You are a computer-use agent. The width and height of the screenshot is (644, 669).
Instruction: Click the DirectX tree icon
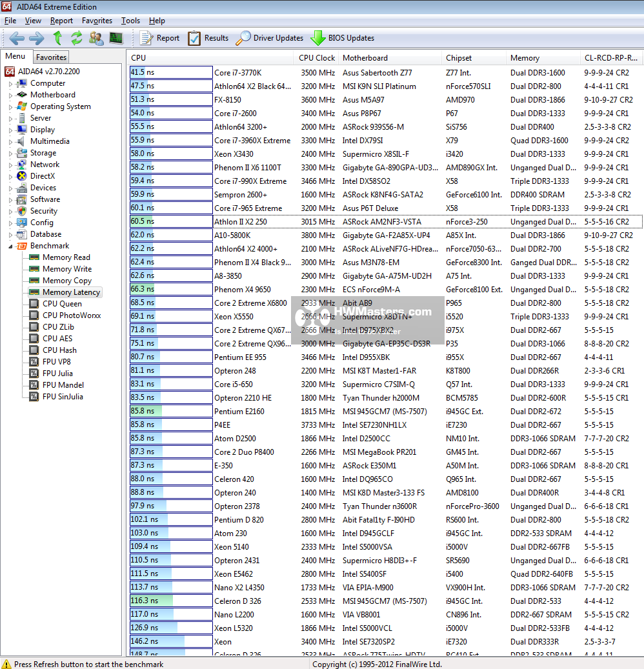pyautogui.click(x=22, y=175)
